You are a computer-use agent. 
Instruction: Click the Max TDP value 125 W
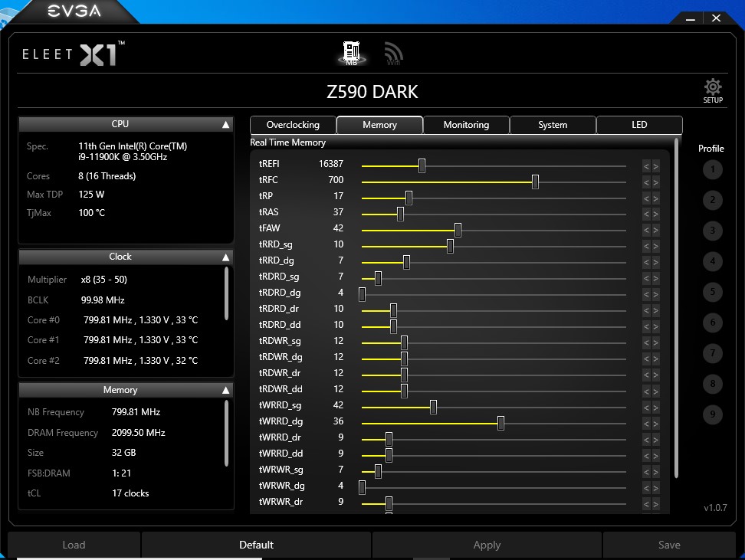[91, 195]
